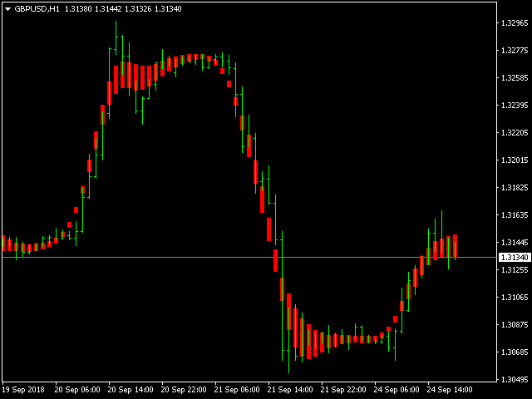The width and height of the screenshot is (532, 399).
Task: Click the 24 Sep 06:00 time label
Action: click(x=397, y=390)
